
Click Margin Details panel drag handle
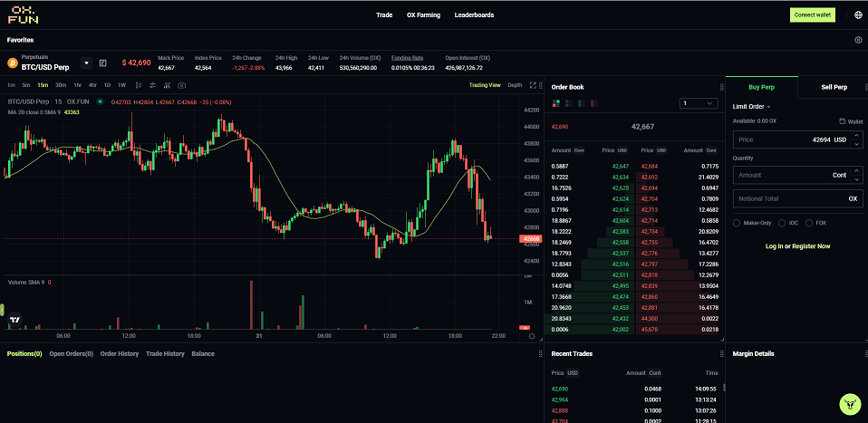pos(866,354)
